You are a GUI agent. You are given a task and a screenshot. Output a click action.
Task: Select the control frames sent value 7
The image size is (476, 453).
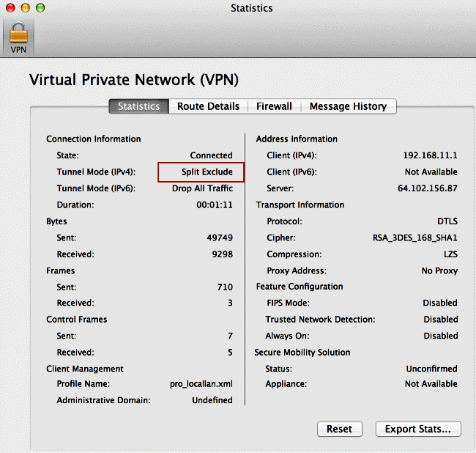click(231, 336)
